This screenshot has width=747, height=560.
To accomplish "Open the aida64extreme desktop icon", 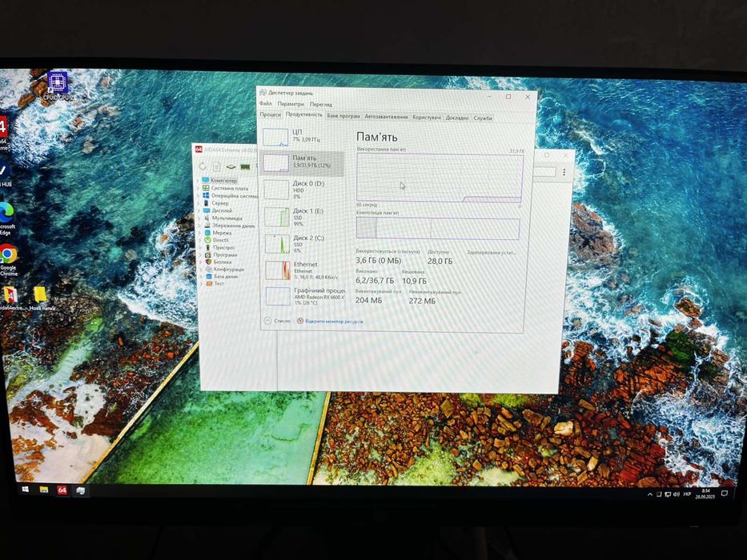I will pyautogui.click(x=10, y=298).
